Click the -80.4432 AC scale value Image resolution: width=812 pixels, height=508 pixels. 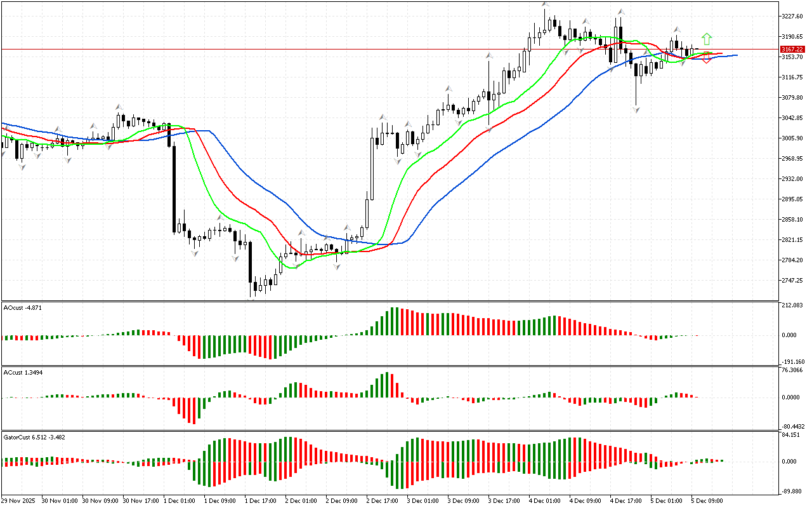point(793,427)
